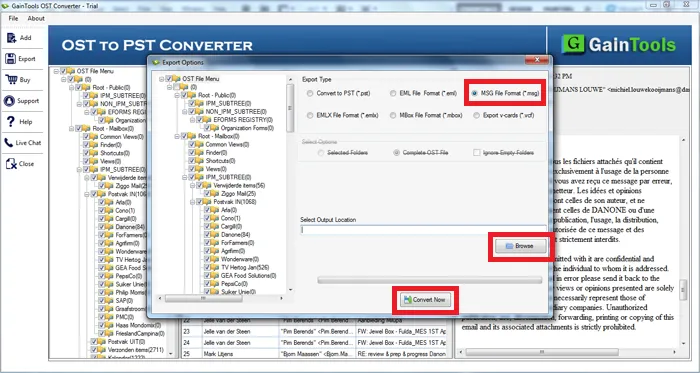This screenshot has width=700, height=373.
Task: Click the folder icon beside Haas Mondomix(0) in main window
Action: (109, 325)
